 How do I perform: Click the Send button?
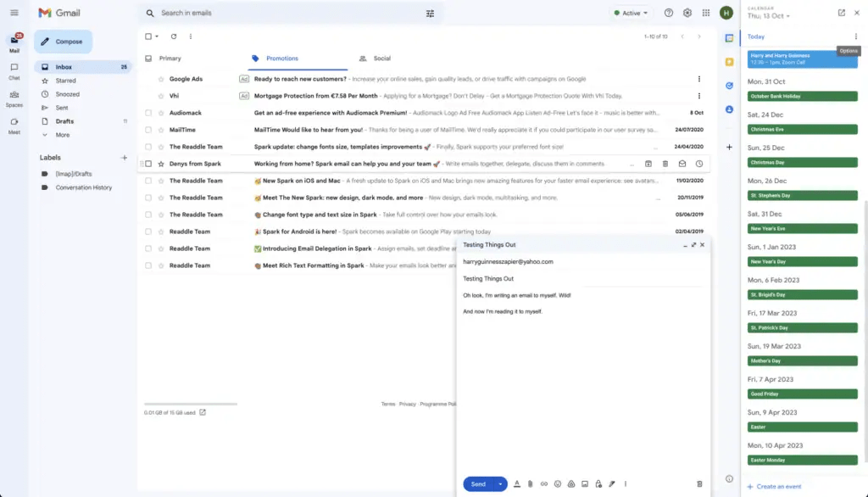pos(477,483)
